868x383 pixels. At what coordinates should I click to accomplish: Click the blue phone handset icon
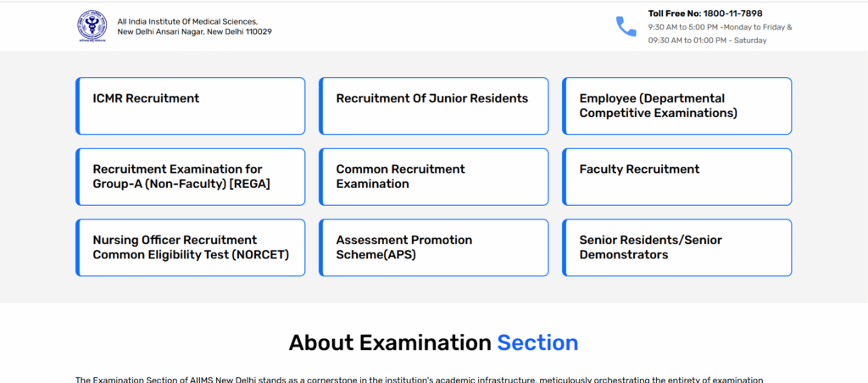click(x=626, y=26)
